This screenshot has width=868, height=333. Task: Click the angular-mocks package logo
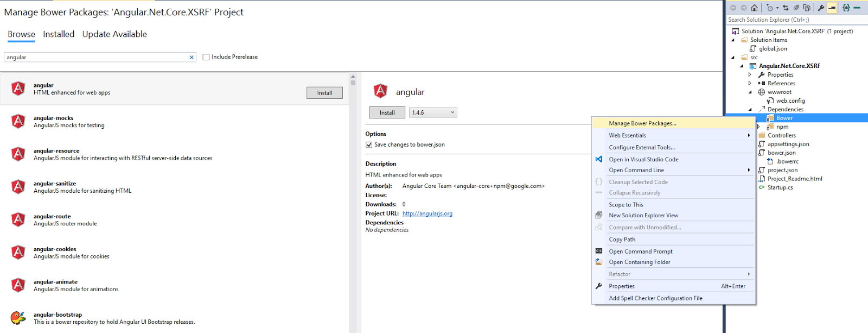pos(18,121)
